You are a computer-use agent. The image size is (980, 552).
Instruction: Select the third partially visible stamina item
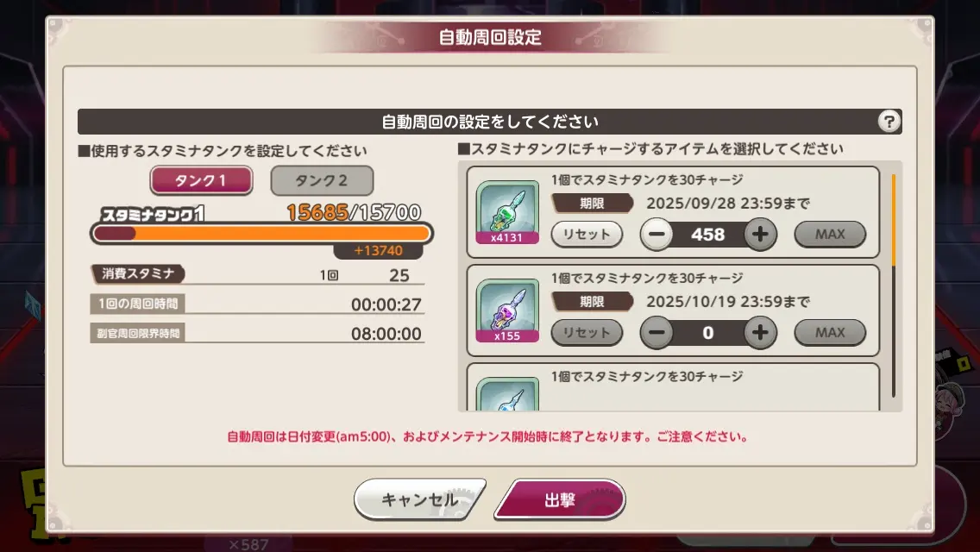507,394
